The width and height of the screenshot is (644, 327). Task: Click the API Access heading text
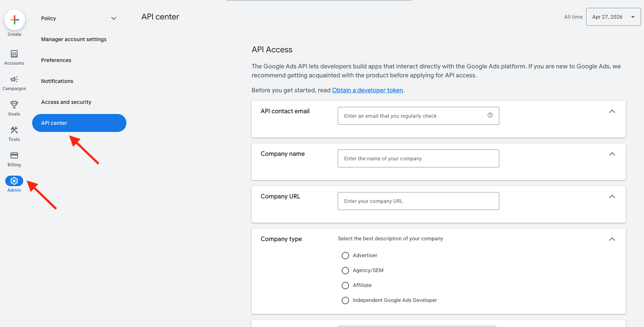click(272, 50)
